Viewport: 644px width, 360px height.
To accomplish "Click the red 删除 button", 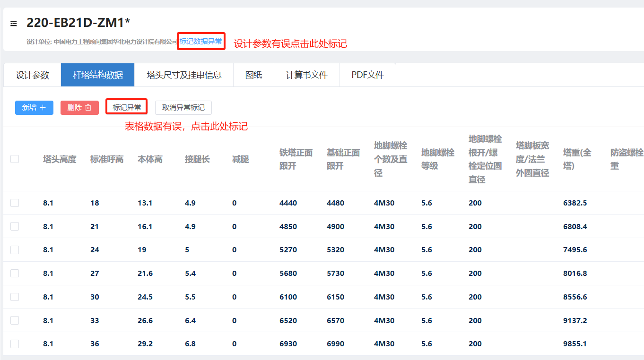I will [79, 108].
